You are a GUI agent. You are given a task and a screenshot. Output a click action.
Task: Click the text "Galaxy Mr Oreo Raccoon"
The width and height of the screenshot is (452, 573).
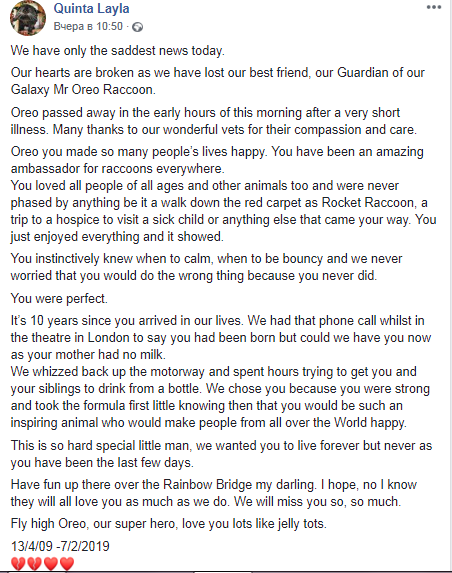pos(83,90)
